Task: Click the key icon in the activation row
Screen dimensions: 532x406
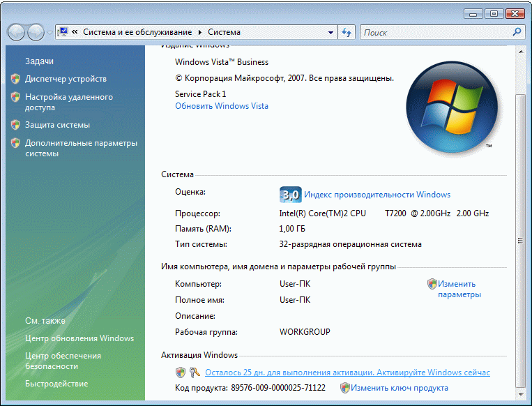Action: (x=195, y=373)
